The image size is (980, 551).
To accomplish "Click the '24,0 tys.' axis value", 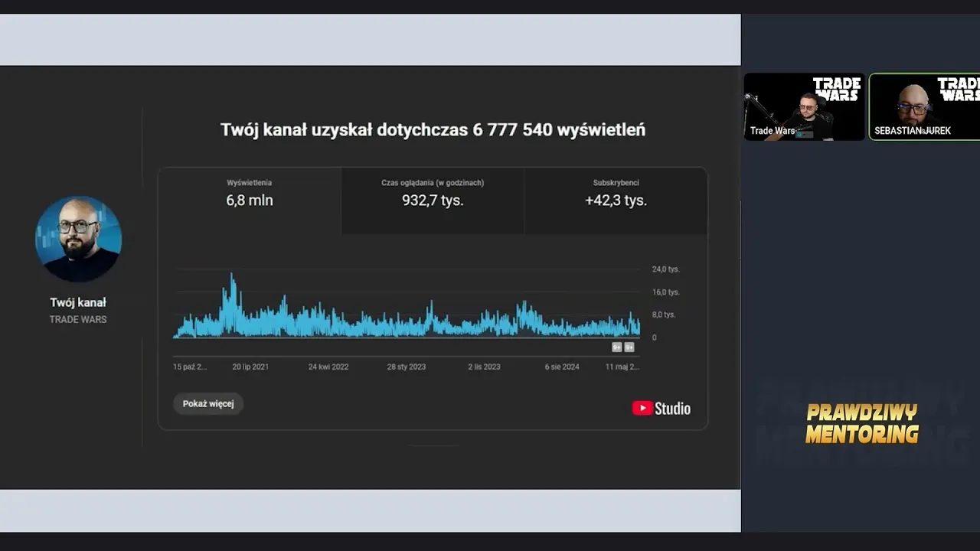I will [x=666, y=269].
